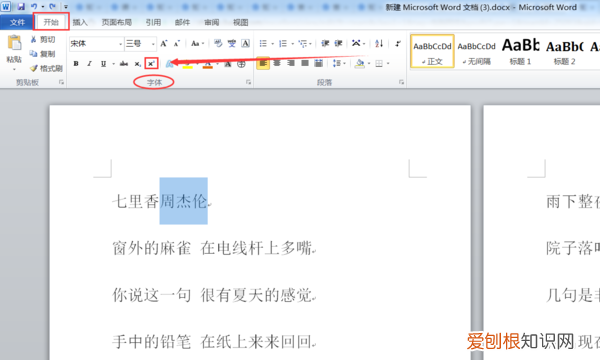This screenshot has width=600, height=360.
Task: Click Distributed alignment icon
Action: (x=318, y=63)
